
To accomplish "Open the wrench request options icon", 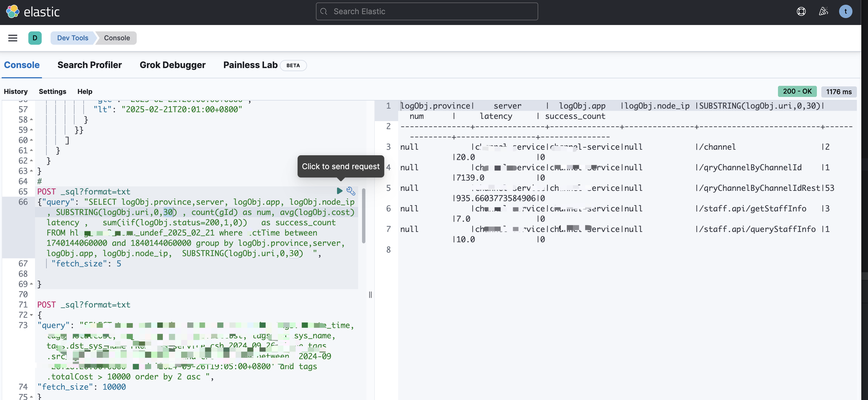I will pos(351,191).
